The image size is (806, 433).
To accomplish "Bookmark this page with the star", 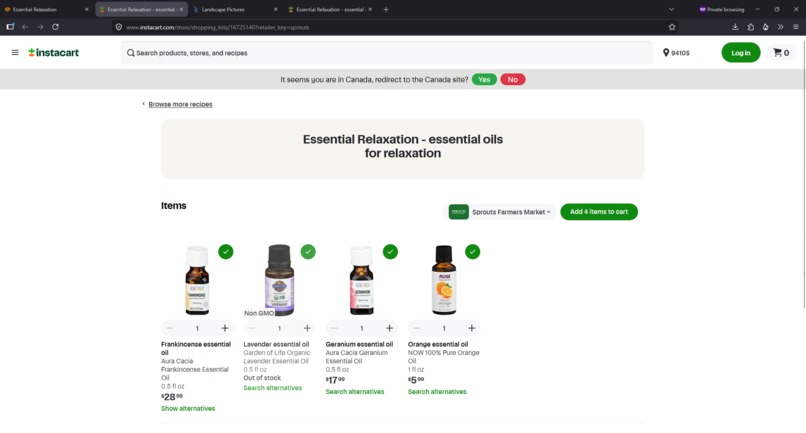I will click(x=672, y=27).
